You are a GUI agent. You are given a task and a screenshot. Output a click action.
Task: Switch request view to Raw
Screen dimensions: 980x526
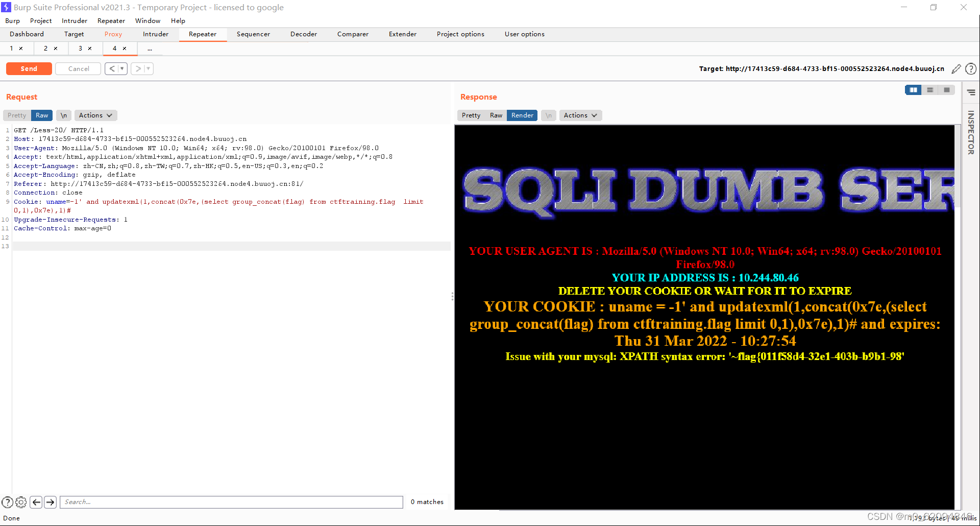[42, 115]
